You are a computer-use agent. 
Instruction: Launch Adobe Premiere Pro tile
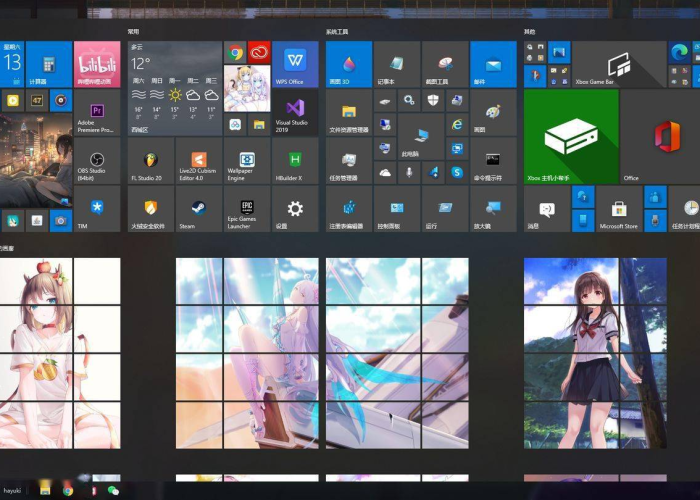(x=97, y=112)
